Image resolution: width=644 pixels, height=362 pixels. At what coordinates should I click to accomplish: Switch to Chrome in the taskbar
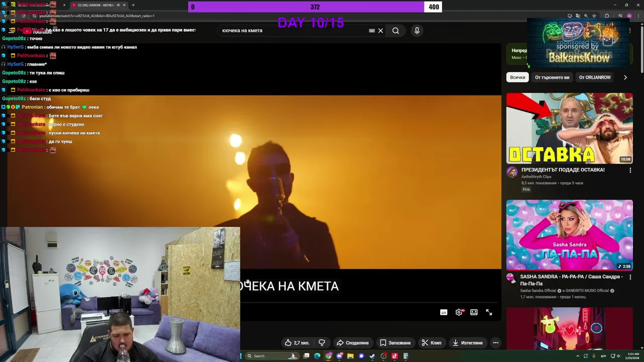(328, 356)
